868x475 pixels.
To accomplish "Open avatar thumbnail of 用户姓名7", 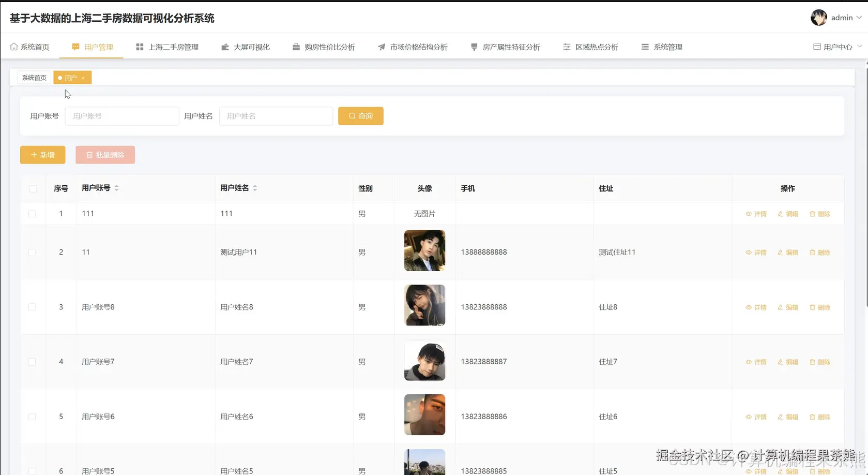I will 425,360.
